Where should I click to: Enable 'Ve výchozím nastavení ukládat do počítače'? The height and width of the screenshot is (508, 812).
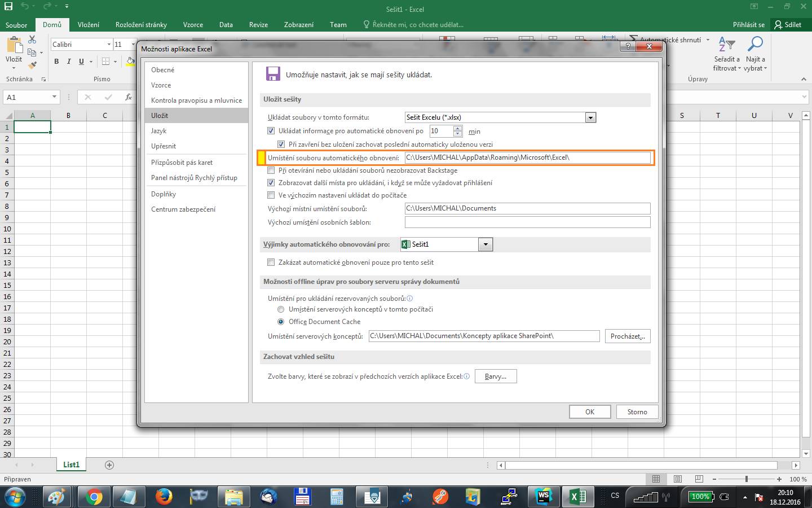click(x=271, y=195)
